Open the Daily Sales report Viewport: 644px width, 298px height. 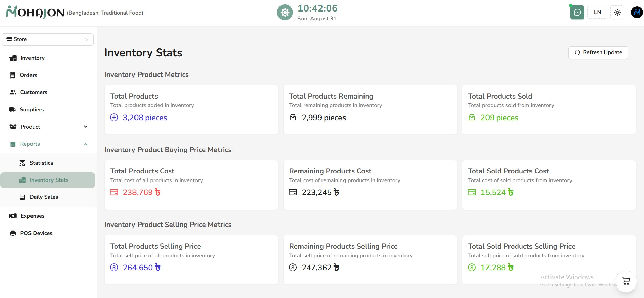[43, 197]
